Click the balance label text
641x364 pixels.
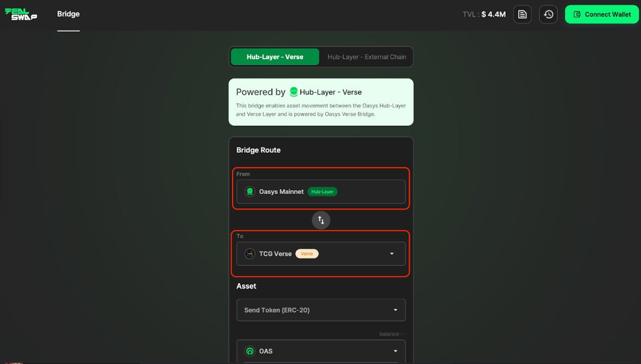[392, 334]
